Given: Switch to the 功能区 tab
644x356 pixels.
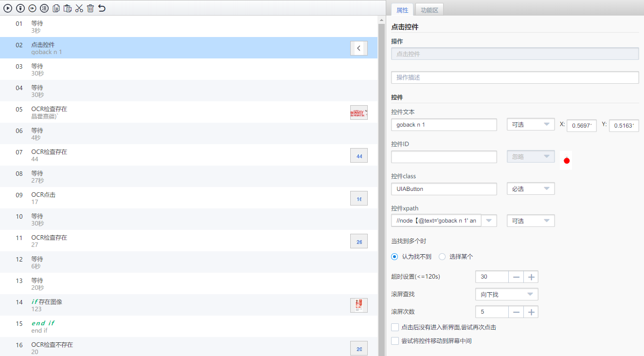Looking at the screenshot, I should click(x=429, y=10).
